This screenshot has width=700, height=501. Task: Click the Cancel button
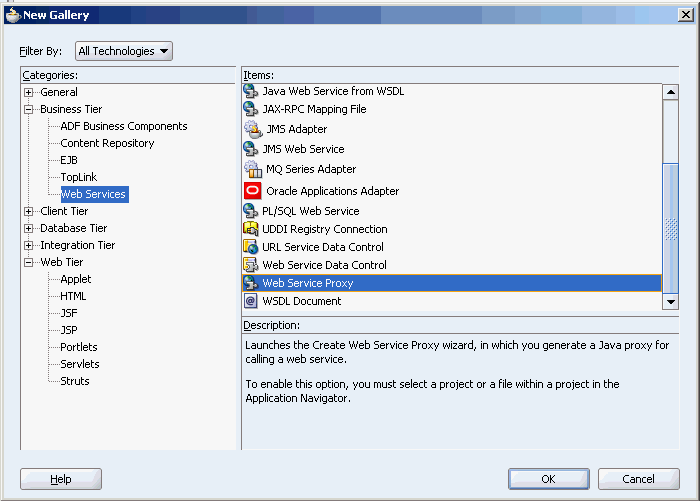coord(639,479)
